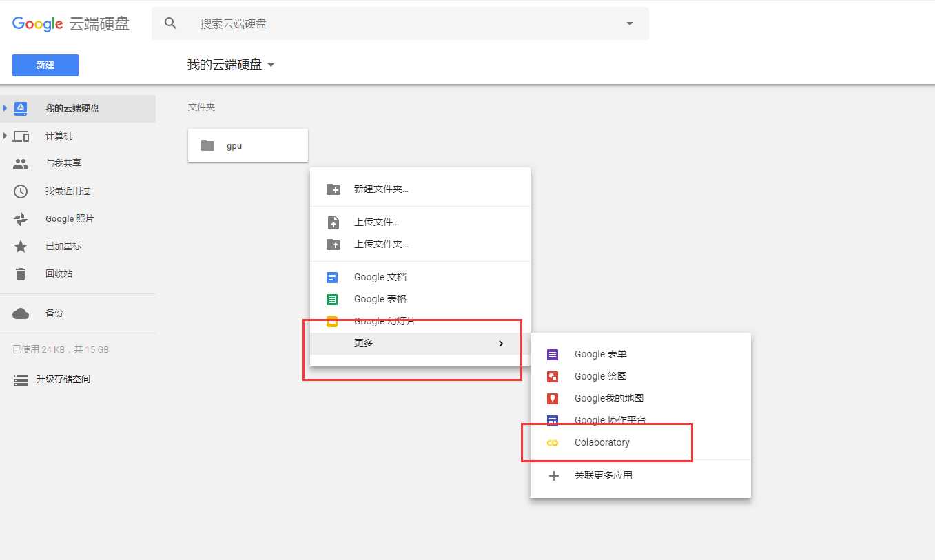The height and width of the screenshot is (560, 935).
Task: Click the plus icon for connecting apps
Action: click(x=553, y=476)
